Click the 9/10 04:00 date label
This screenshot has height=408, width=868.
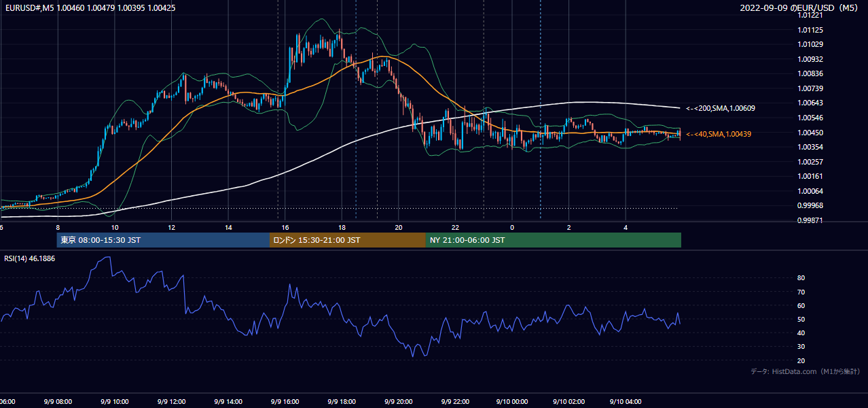625,402
